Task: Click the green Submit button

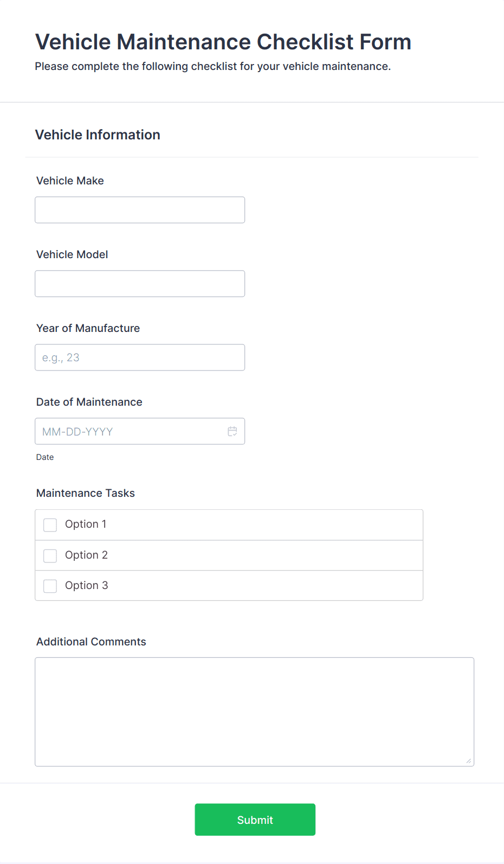Action: (x=255, y=820)
